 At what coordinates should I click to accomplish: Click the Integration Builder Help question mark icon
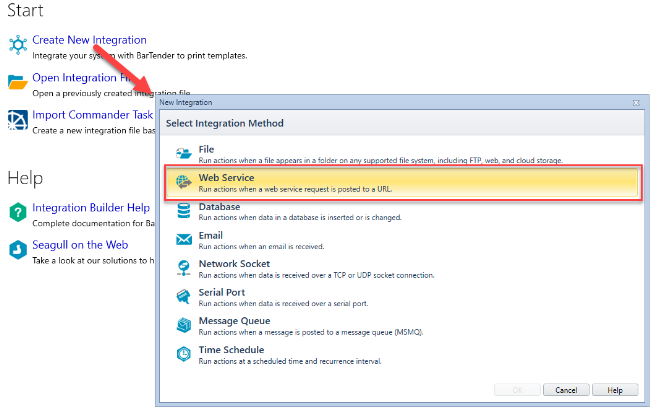coord(18,212)
